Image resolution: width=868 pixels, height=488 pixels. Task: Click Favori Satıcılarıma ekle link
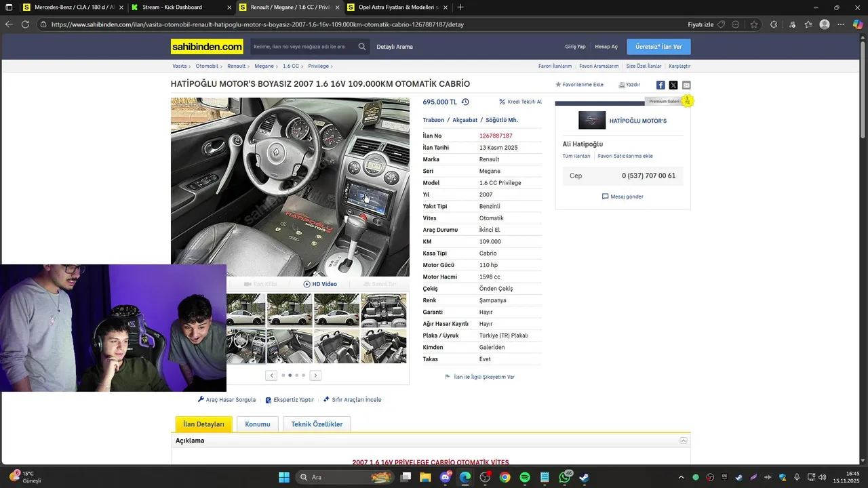coord(625,156)
